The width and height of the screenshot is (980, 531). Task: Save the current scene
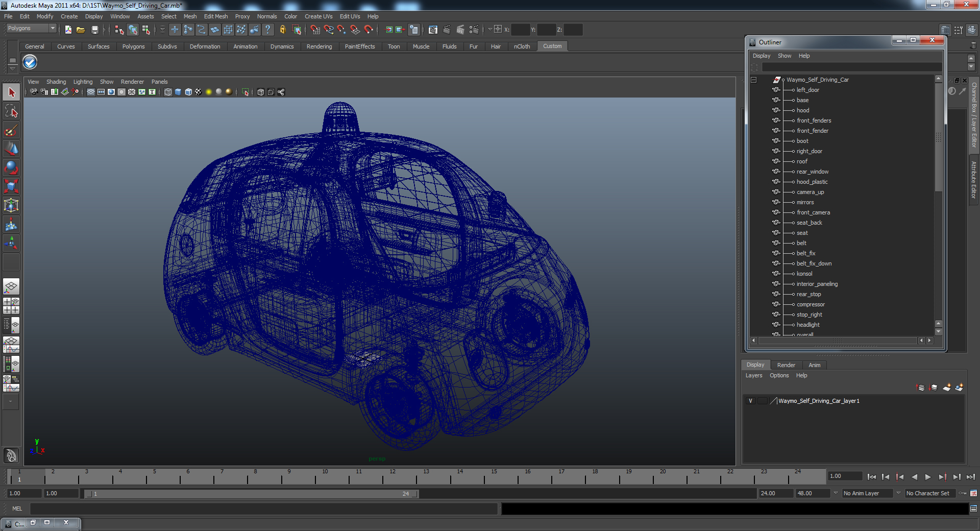click(x=94, y=30)
